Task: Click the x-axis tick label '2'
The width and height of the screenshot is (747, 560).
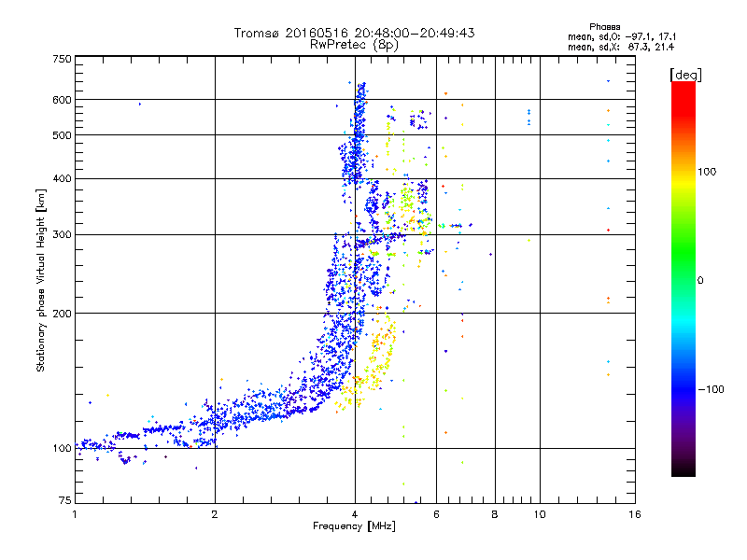Action: pyautogui.click(x=215, y=514)
